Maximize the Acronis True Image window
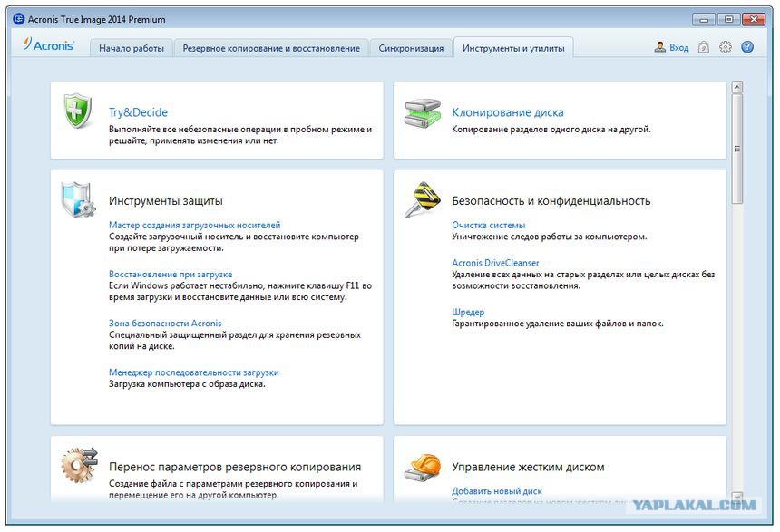The width and height of the screenshot is (780, 532). click(729, 19)
